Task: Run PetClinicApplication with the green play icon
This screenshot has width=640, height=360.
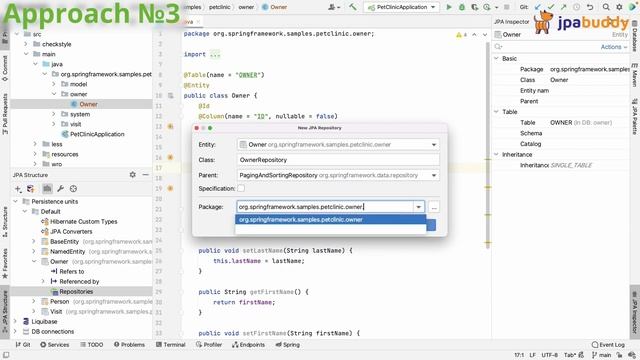Action: 449,7
